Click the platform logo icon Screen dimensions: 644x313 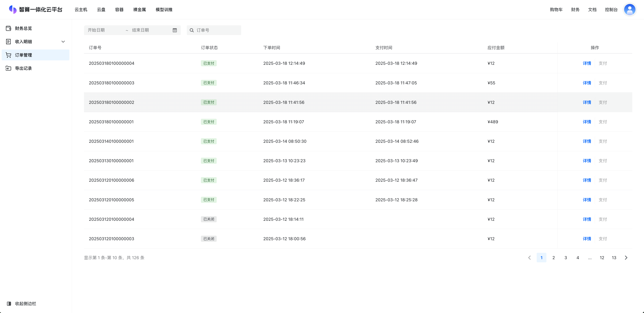(13, 10)
